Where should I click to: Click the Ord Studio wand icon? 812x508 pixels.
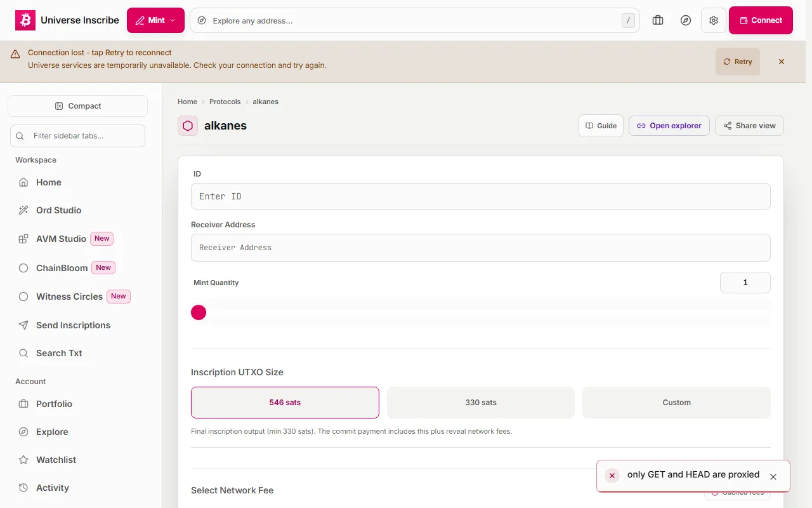click(23, 210)
